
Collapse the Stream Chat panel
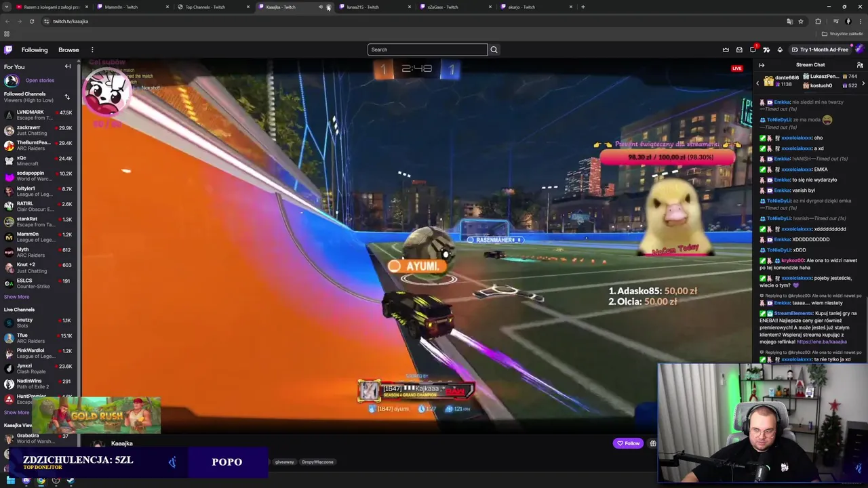click(x=762, y=65)
